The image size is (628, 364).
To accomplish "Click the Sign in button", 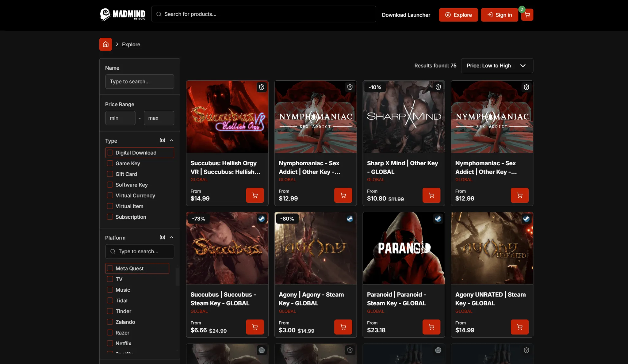I will click(x=499, y=15).
